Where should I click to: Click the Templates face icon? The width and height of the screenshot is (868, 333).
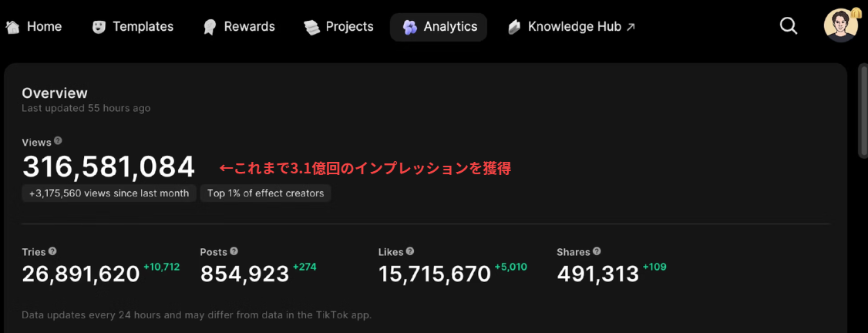tap(99, 26)
